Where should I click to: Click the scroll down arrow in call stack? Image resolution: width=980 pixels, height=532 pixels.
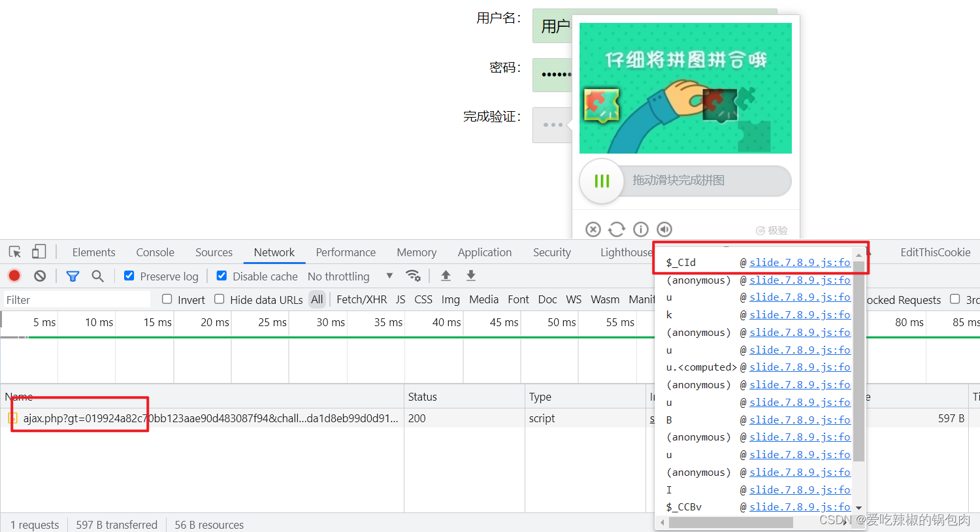click(x=858, y=508)
